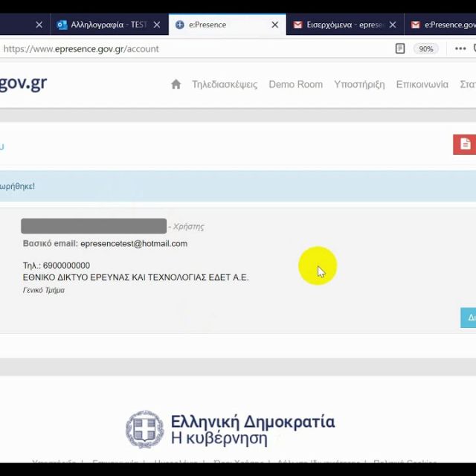Select phone number 6900000000
Viewport: 476px width, 476px height.
[x=66, y=266]
